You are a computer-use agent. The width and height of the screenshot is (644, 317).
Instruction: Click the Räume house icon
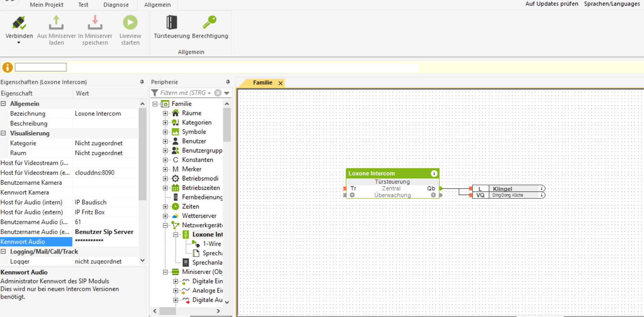[175, 113]
